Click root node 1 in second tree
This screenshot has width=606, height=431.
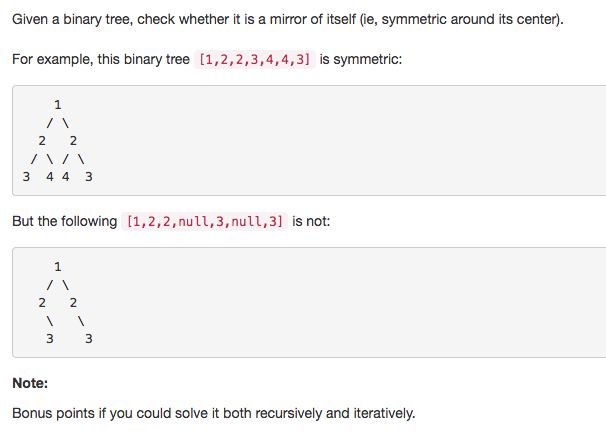click(x=58, y=267)
